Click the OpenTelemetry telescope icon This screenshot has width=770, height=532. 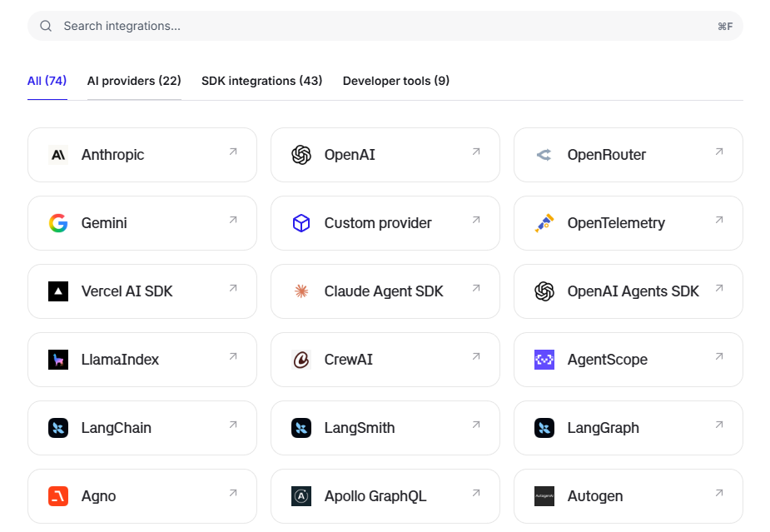(x=544, y=223)
